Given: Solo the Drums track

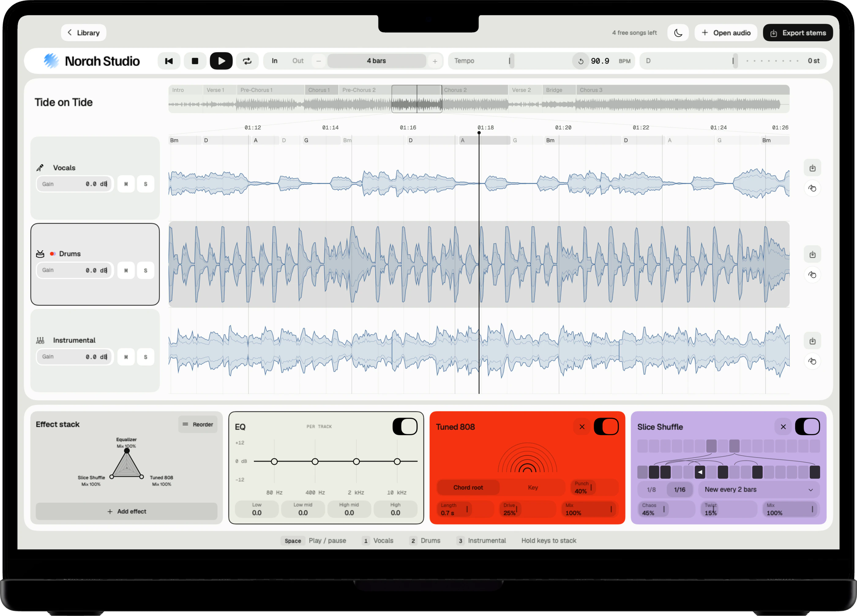Looking at the screenshot, I should (x=145, y=271).
